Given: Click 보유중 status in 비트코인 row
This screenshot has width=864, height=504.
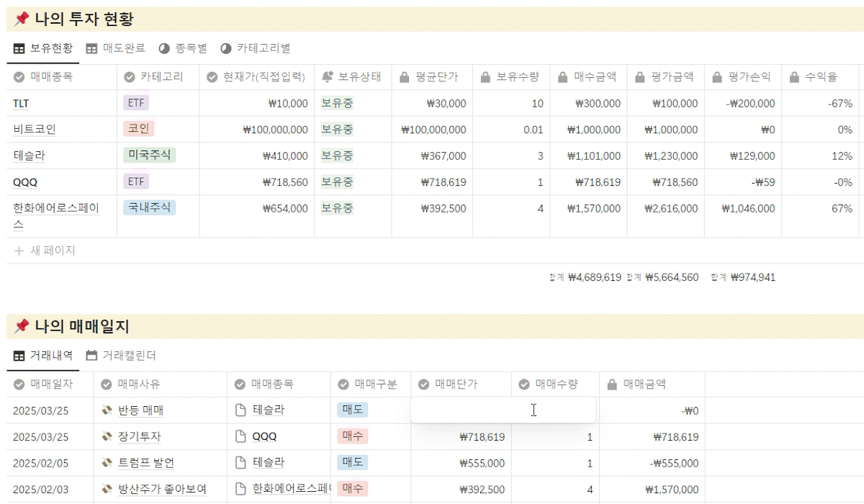Looking at the screenshot, I should coord(337,130).
